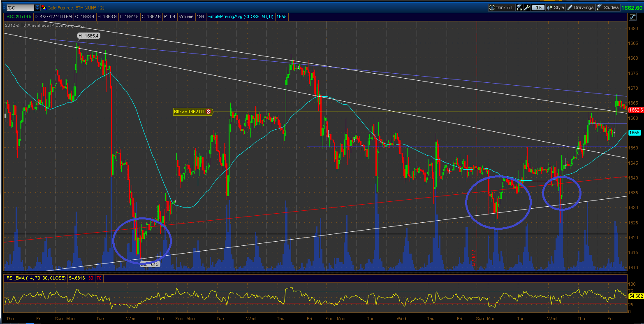
Task: Click the small circle icon left of the symbol box
Action: pyautogui.click(x=4, y=7)
